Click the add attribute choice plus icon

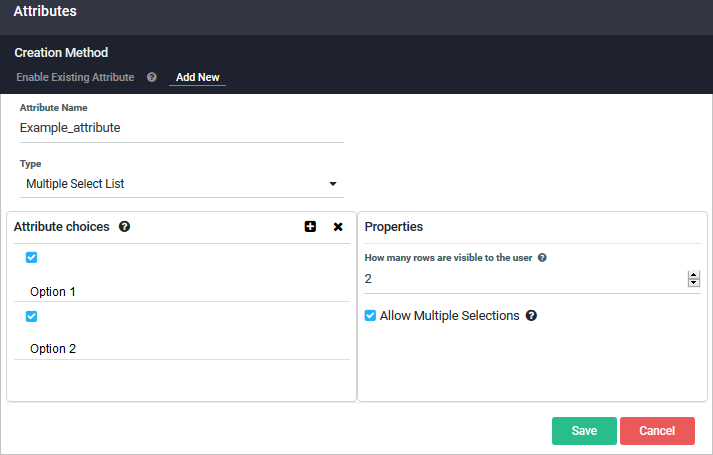point(310,226)
